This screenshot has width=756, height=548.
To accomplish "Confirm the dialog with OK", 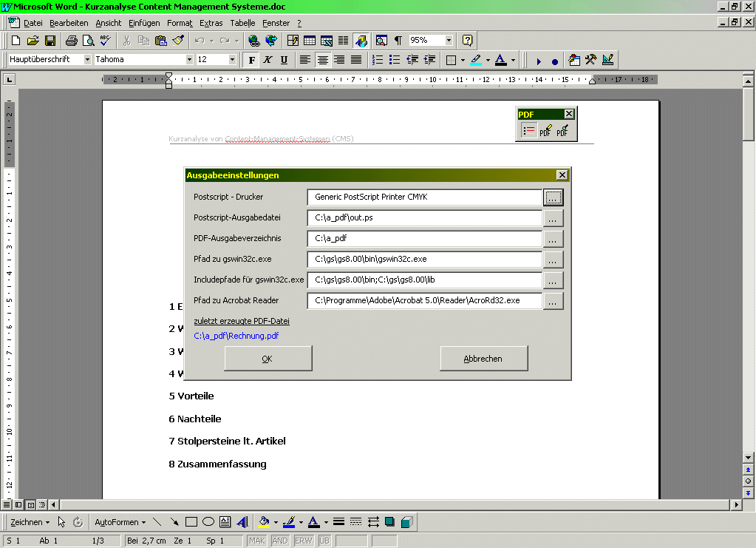I will click(268, 359).
